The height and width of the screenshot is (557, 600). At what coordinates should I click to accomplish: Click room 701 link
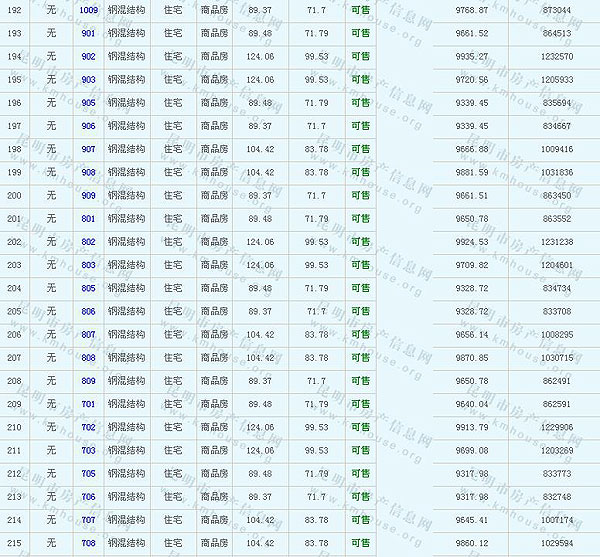click(89, 404)
